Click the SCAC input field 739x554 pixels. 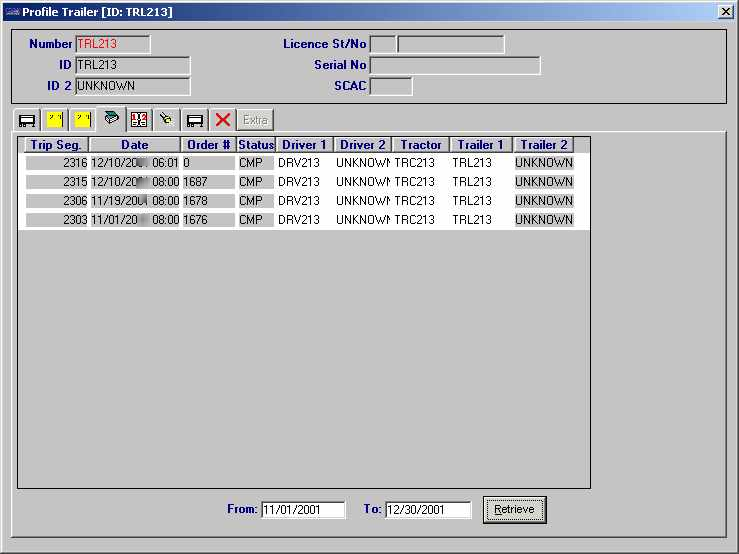(x=391, y=87)
